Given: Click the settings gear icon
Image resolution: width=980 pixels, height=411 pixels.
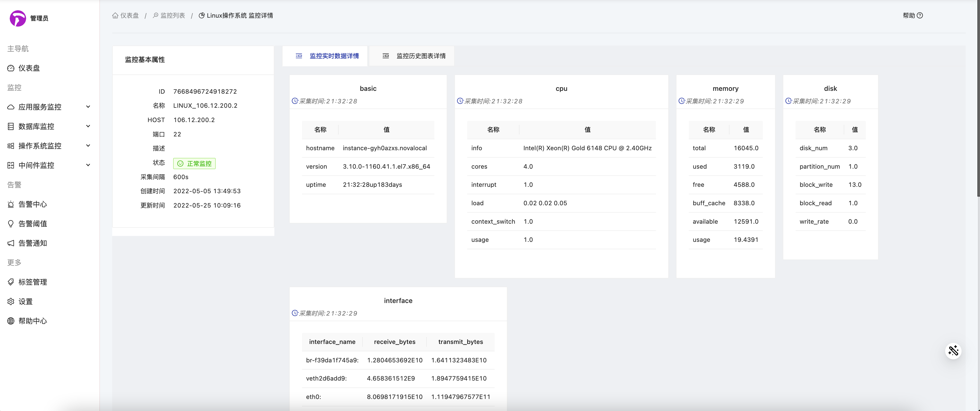Looking at the screenshot, I should point(11,301).
